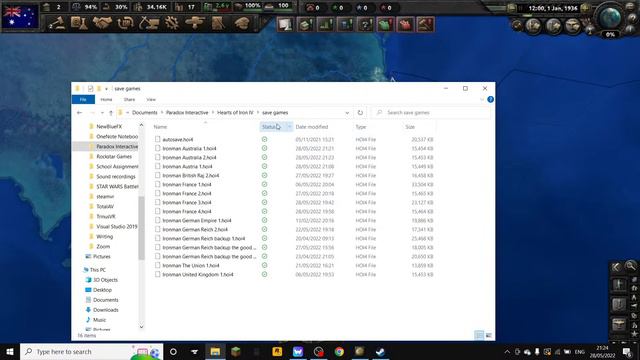Open Windows Start menu

point(10,351)
